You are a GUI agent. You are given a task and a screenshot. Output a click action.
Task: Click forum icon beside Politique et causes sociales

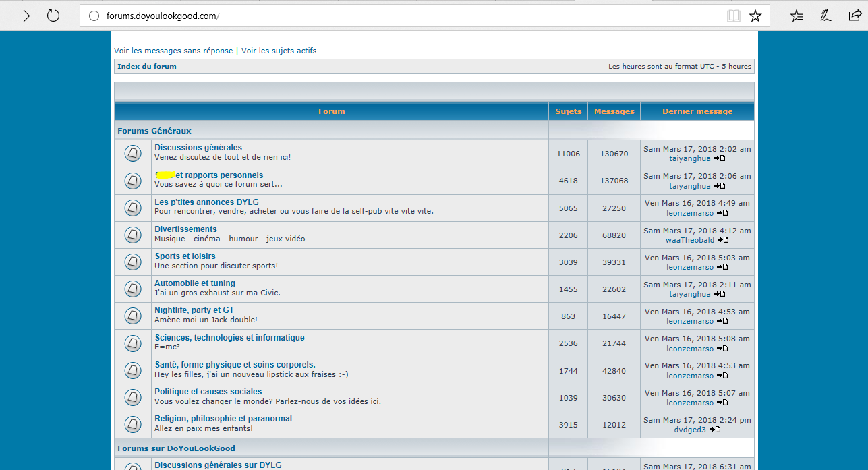pos(133,398)
